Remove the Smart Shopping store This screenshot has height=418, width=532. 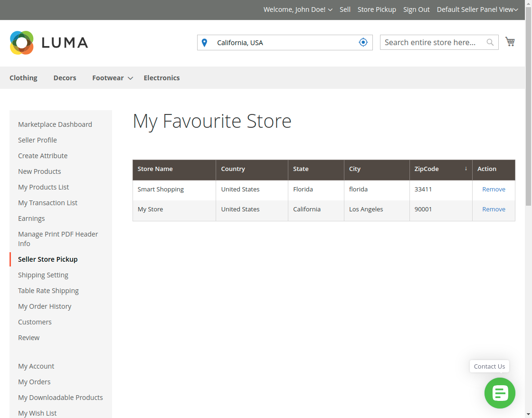click(494, 189)
